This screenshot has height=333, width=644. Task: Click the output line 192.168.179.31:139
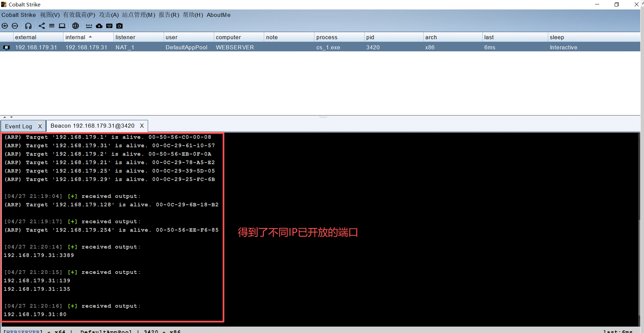pyautogui.click(x=37, y=281)
